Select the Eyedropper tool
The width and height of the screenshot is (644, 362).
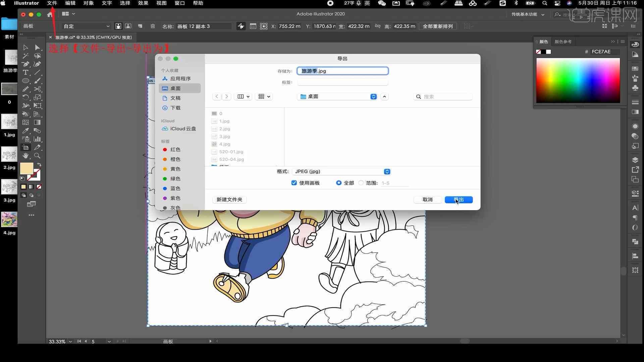coord(25,131)
